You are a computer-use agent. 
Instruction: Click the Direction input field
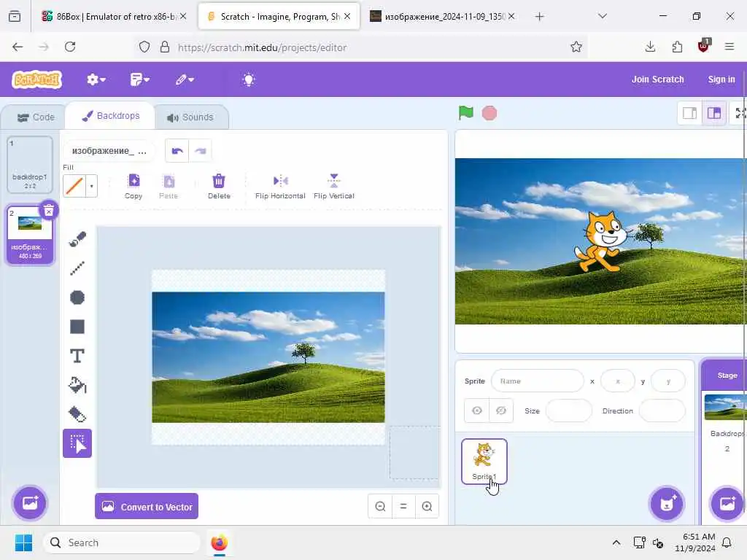coord(662,411)
